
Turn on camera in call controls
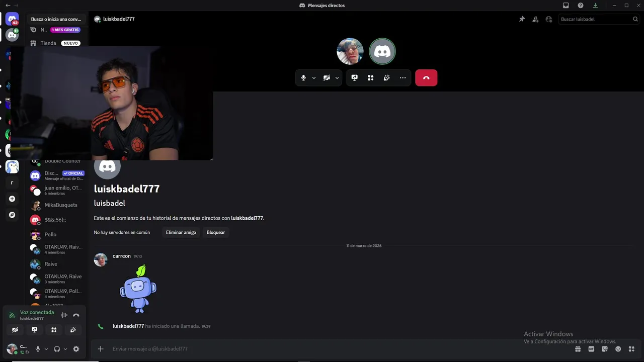327,78
